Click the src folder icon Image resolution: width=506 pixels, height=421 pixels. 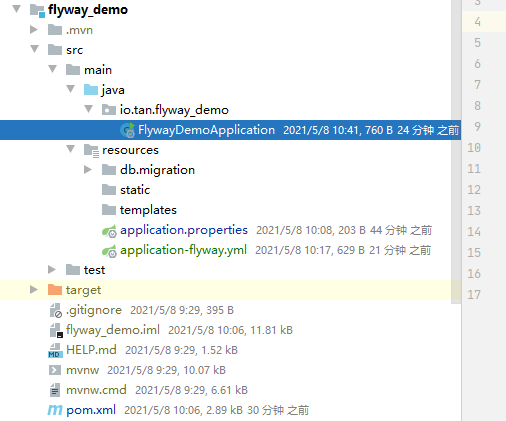(55, 50)
